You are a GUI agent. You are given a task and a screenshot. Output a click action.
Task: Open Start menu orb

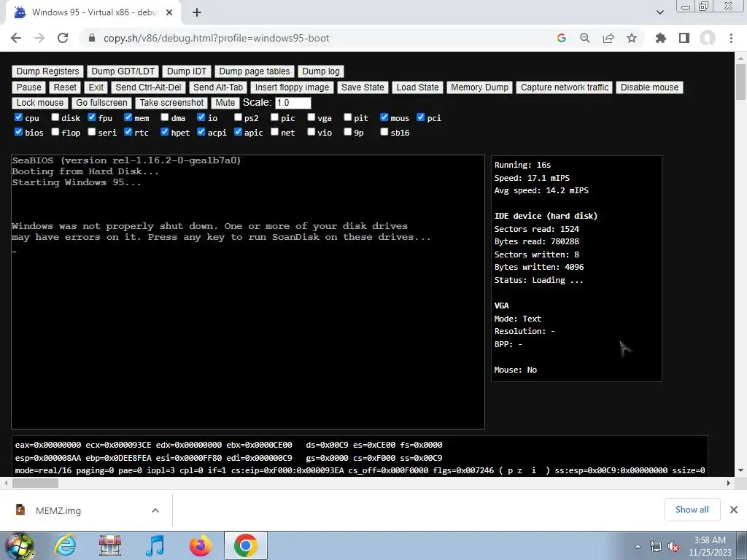click(20, 545)
